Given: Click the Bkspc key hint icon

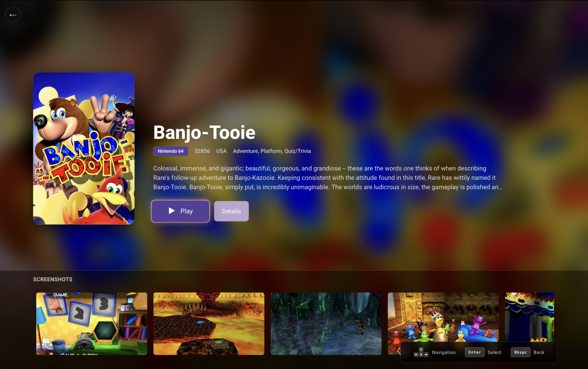Looking at the screenshot, I should [521, 352].
